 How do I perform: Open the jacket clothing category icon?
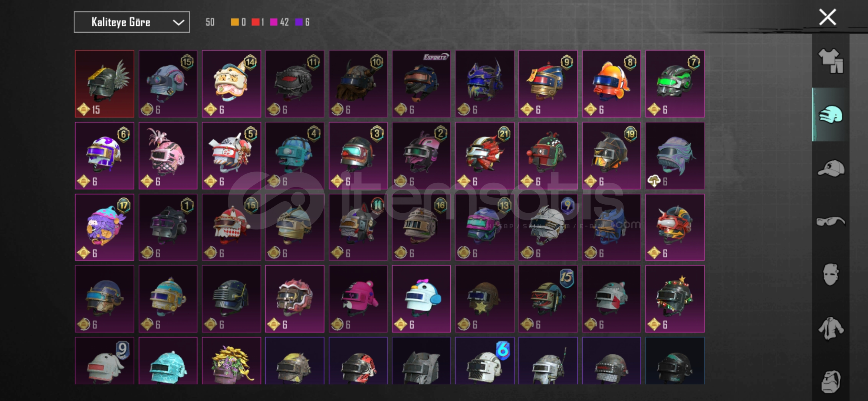831,328
